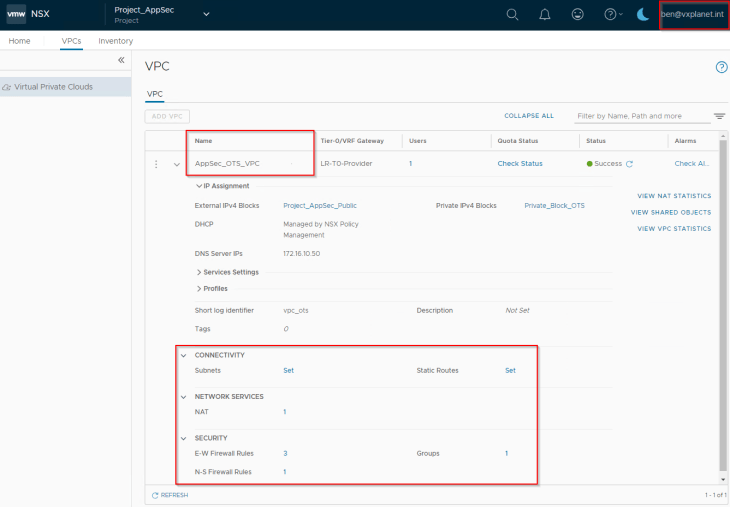Click VIEW SHARED OBJECTS

click(671, 212)
